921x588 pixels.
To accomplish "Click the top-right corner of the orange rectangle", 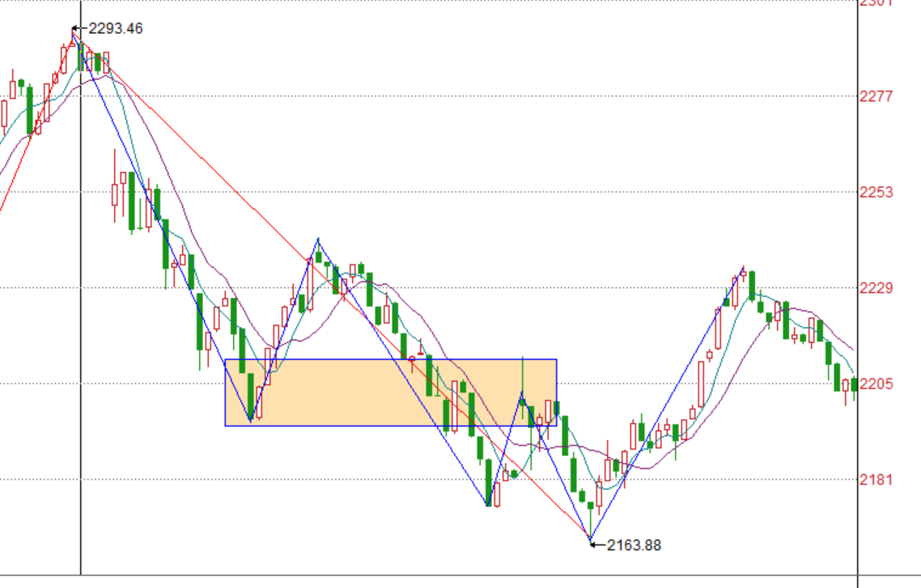I will (557, 359).
